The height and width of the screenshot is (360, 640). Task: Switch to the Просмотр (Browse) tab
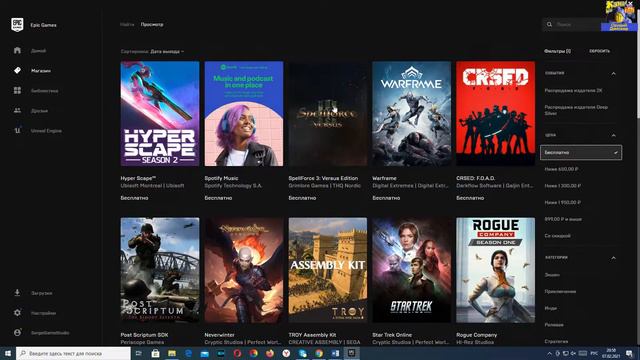coord(152,24)
